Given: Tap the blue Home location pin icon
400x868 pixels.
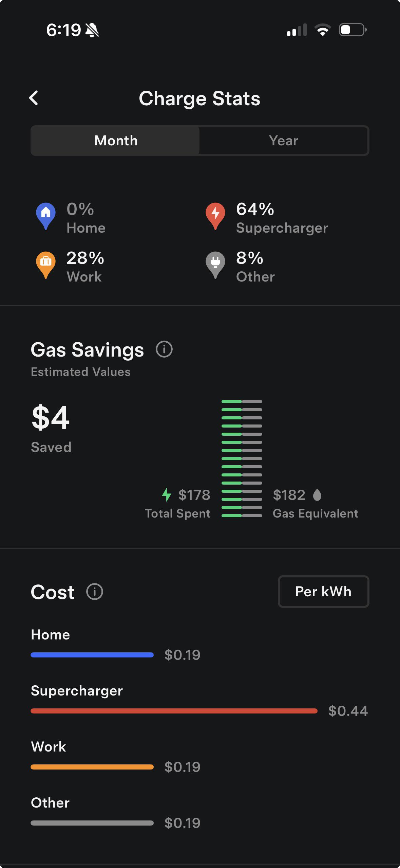Looking at the screenshot, I should [x=46, y=215].
